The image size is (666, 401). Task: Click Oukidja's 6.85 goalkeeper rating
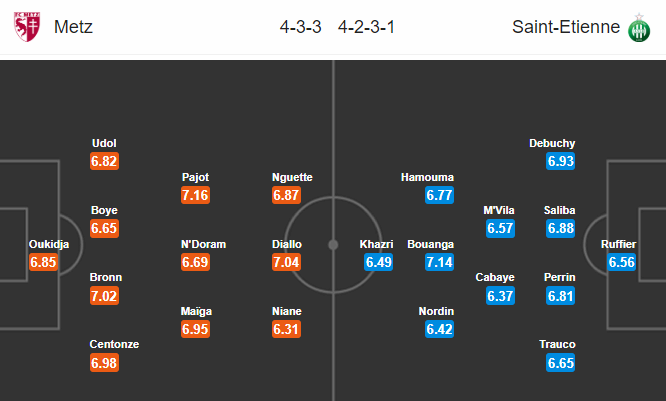pyautogui.click(x=43, y=262)
